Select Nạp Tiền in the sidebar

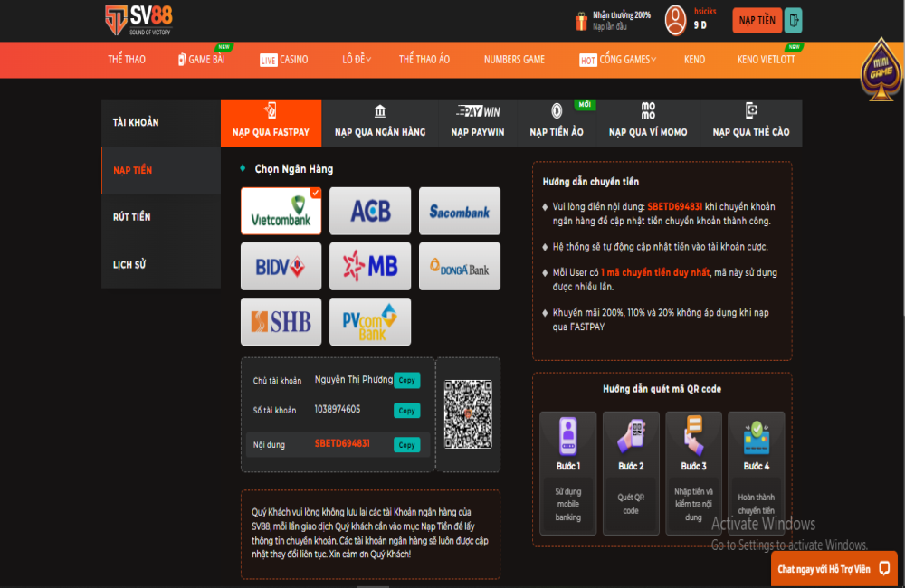coord(161,170)
